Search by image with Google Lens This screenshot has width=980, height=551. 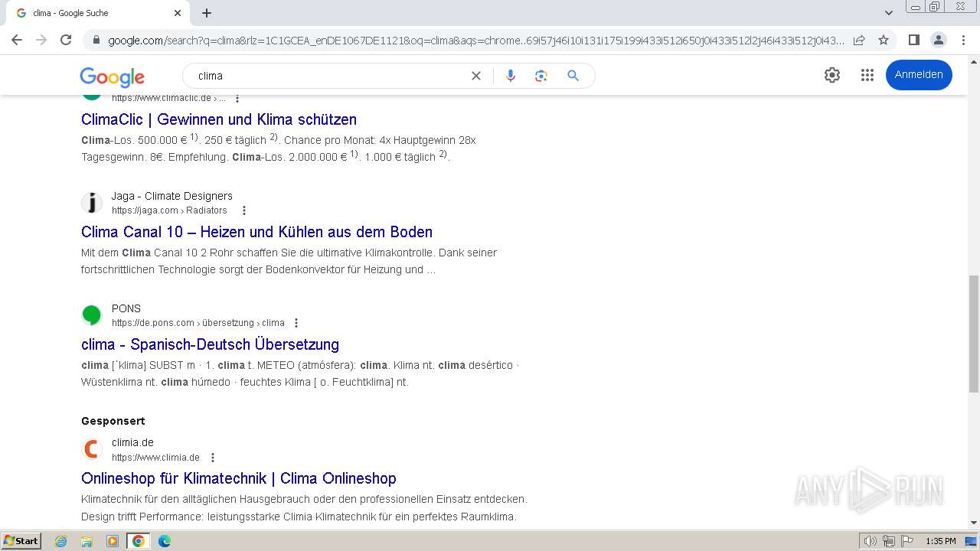(x=541, y=76)
